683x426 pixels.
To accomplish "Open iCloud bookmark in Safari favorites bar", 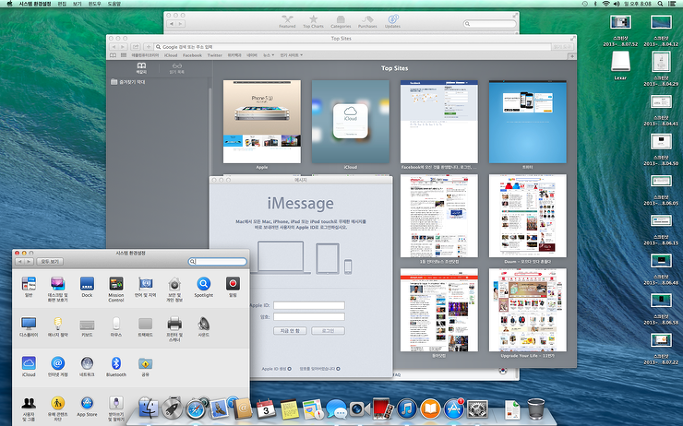I will [x=171, y=55].
